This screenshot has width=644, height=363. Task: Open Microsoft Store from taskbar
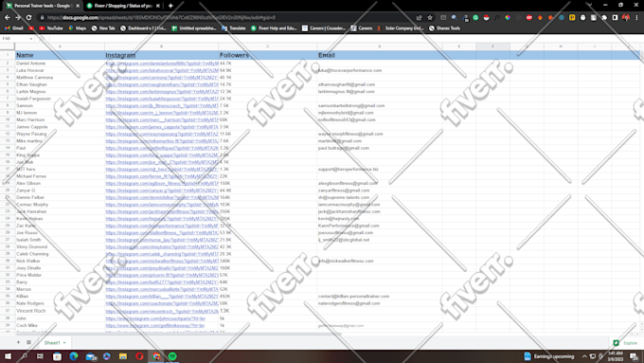57,356
